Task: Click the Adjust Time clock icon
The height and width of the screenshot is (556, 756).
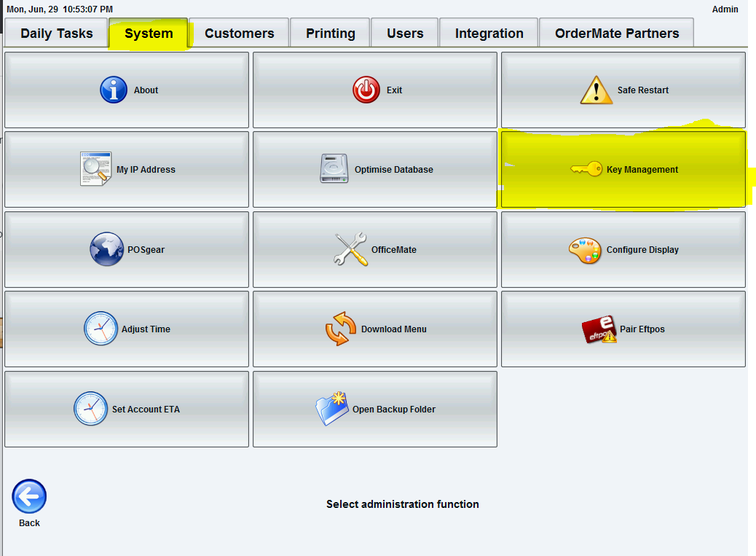Action: (101, 329)
